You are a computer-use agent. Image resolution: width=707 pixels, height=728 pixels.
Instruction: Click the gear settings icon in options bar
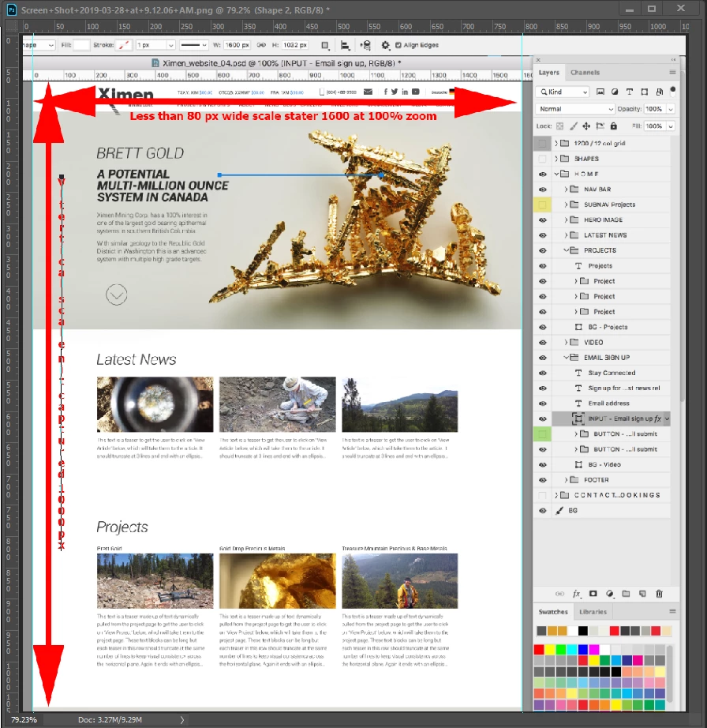click(385, 45)
